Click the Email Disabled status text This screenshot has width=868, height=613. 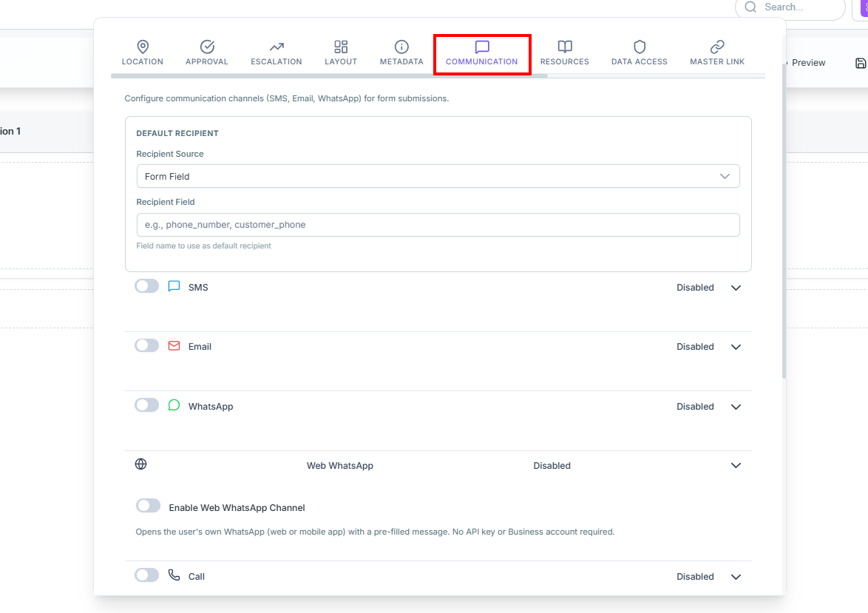click(x=695, y=347)
